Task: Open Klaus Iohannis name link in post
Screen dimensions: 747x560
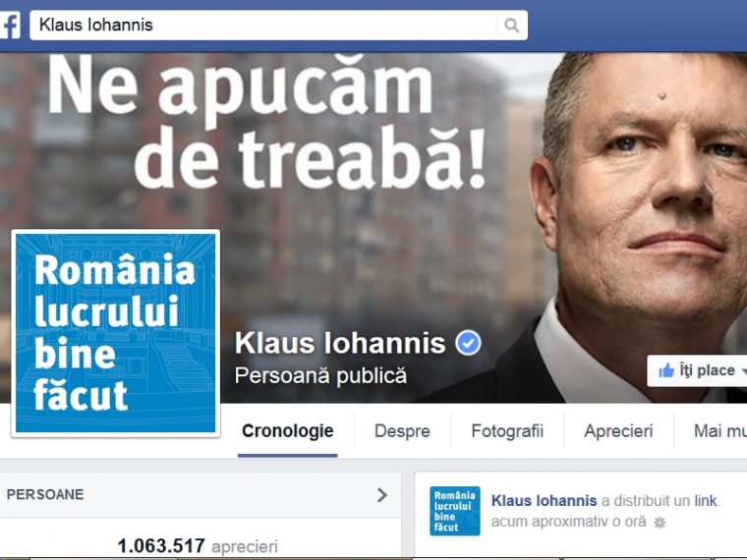Action: tap(544, 501)
